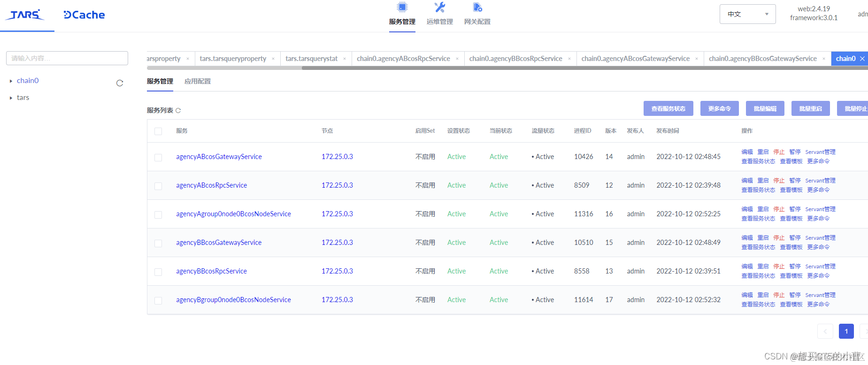
Task: Check the agencyBgroup0node0BcosNodeService row checkbox
Action: [158, 301]
